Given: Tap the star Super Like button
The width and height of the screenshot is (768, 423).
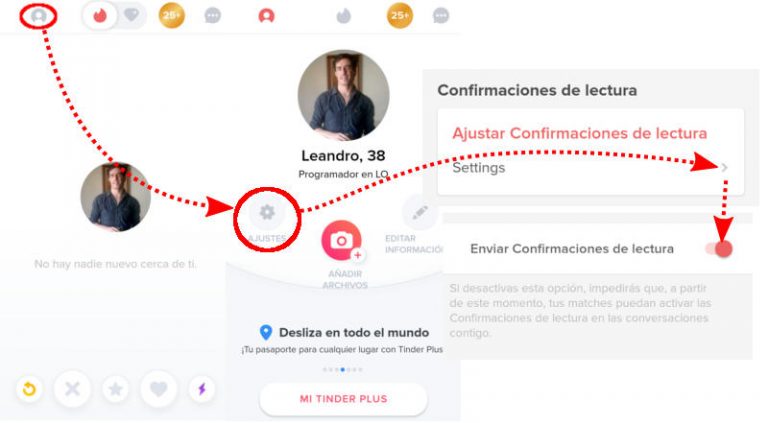Looking at the screenshot, I should tap(116, 389).
